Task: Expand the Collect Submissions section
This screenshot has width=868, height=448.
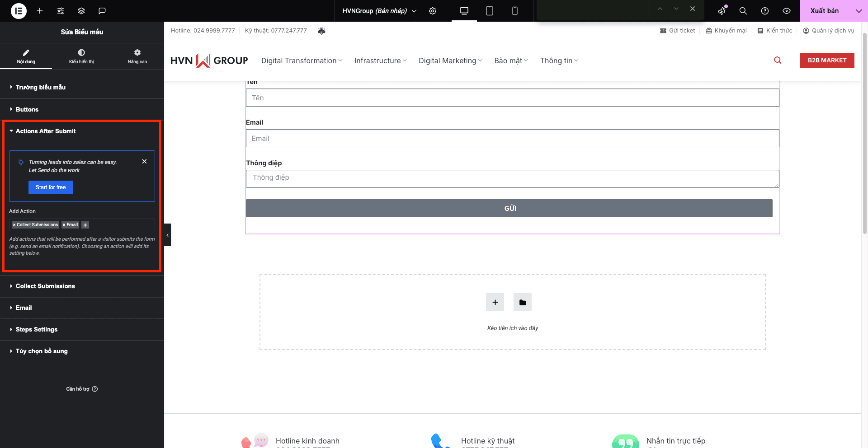Action: (x=45, y=286)
